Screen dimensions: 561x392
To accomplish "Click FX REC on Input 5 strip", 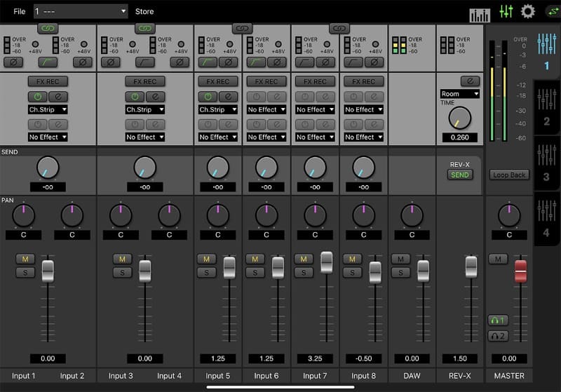I will point(218,81).
